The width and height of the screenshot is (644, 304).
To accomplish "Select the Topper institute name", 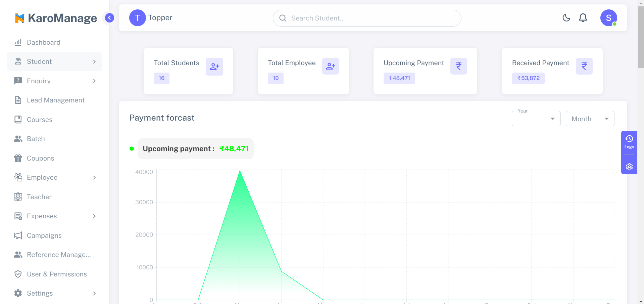I will pyautogui.click(x=160, y=17).
